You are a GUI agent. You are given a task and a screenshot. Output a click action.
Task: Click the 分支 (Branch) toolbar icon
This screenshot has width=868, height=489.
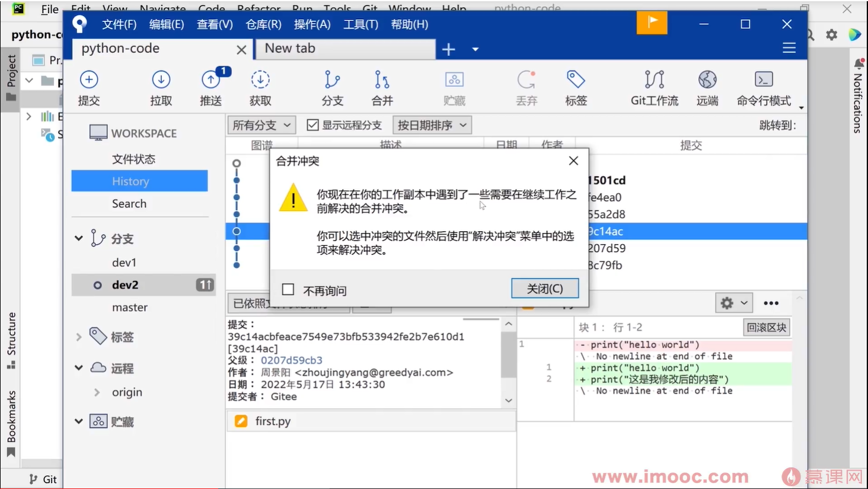pos(332,86)
